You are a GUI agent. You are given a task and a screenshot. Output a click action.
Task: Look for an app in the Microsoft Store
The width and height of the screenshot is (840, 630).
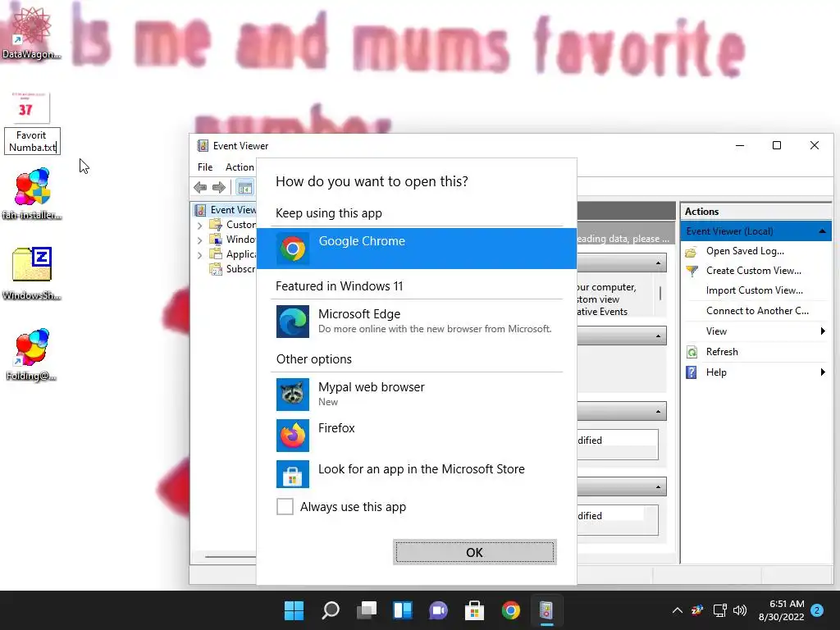click(416, 473)
